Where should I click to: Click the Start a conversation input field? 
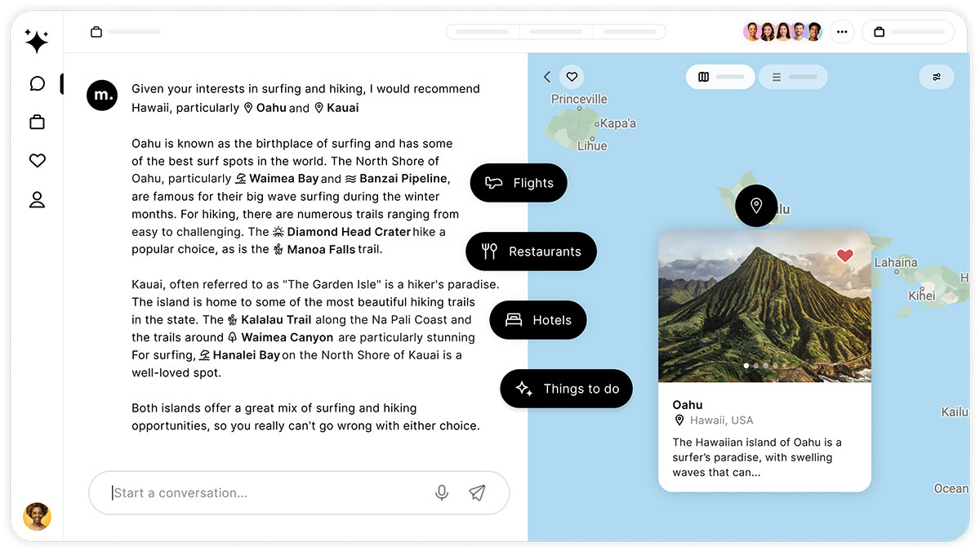pos(245,492)
